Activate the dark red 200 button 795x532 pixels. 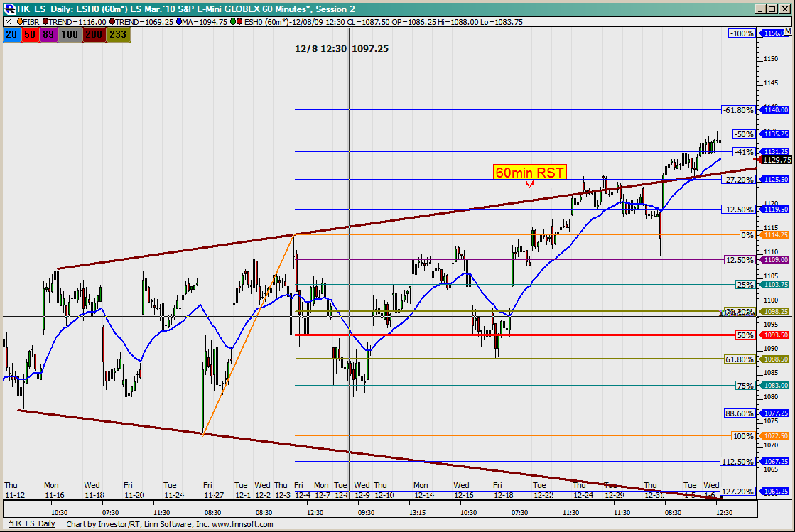pos(92,34)
